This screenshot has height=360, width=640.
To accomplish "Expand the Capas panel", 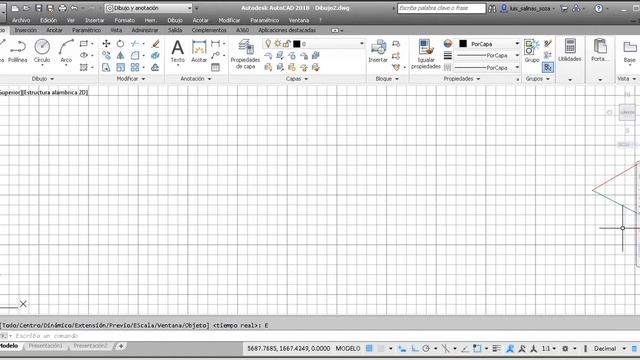I will (x=297, y=79).
